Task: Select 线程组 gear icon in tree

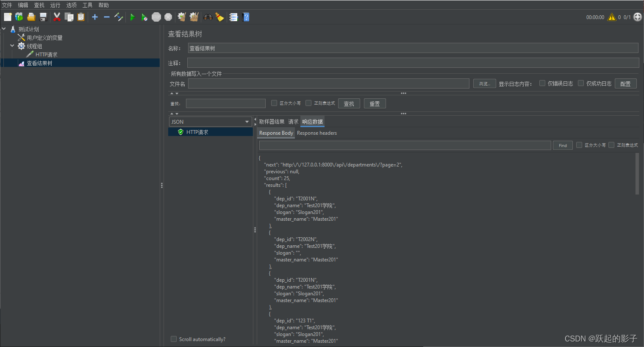Action: coord(21,46)
